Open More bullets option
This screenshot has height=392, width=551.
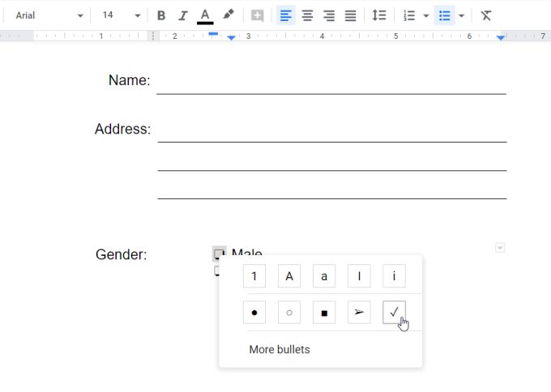tap(280, 350)
